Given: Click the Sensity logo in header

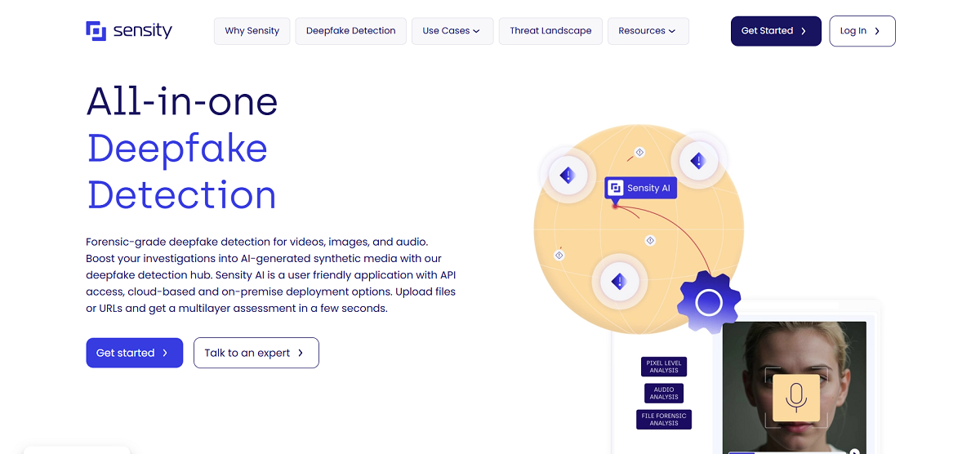Looking at the screenshot, I should 129,31.
